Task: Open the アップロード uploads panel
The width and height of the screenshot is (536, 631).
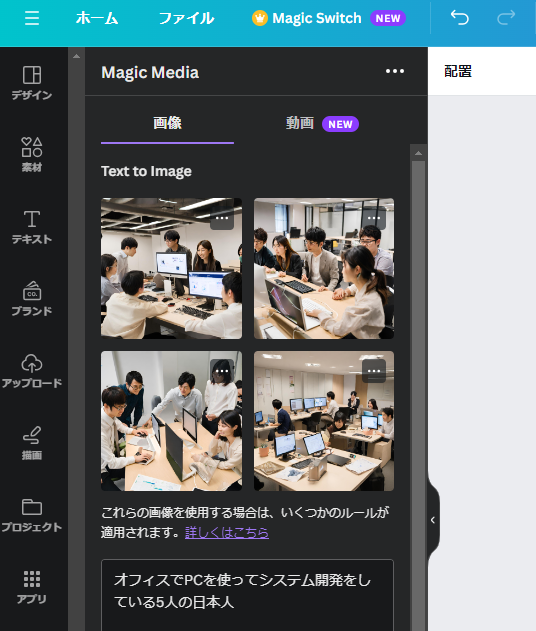Action: pos(32,371)
